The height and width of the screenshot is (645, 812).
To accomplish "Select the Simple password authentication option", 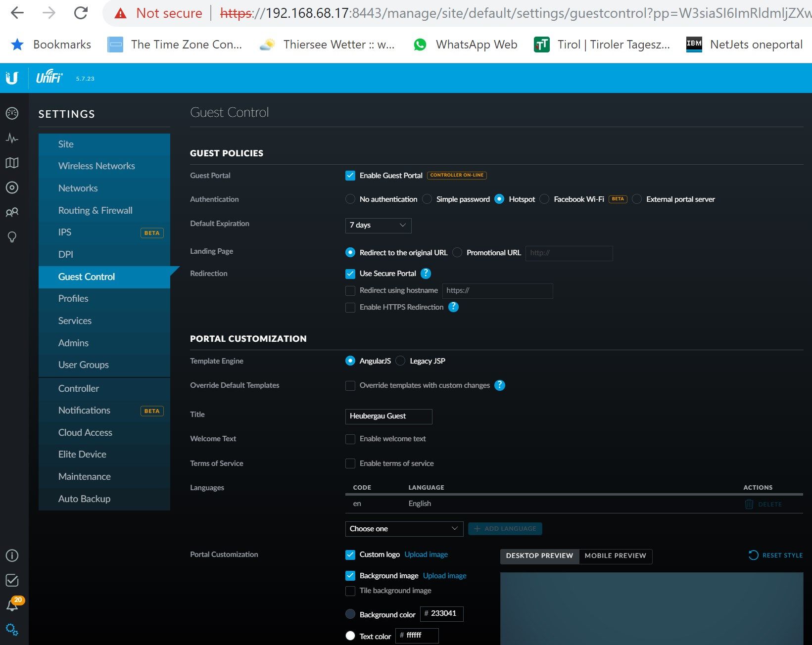I will click(427, 199).
